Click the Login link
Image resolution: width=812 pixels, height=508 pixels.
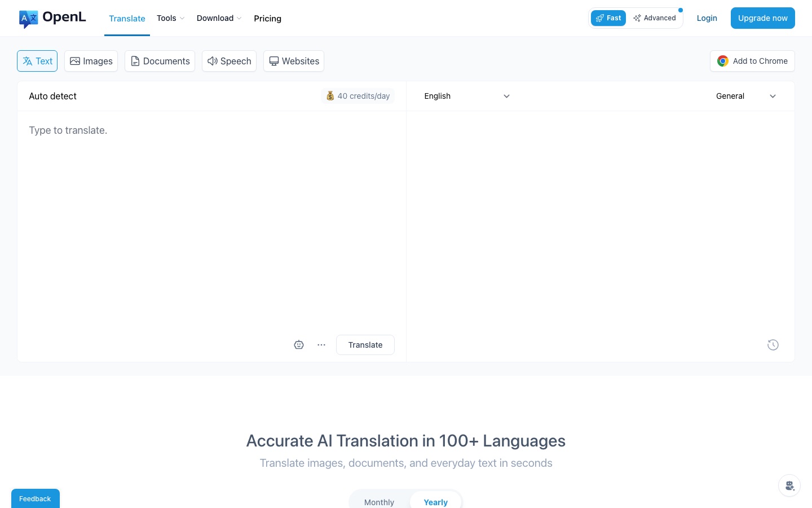(707, 18)
